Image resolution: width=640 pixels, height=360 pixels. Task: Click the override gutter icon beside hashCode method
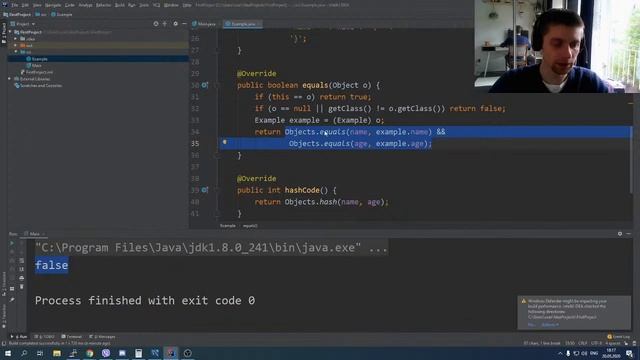click(x=204, y=190)
